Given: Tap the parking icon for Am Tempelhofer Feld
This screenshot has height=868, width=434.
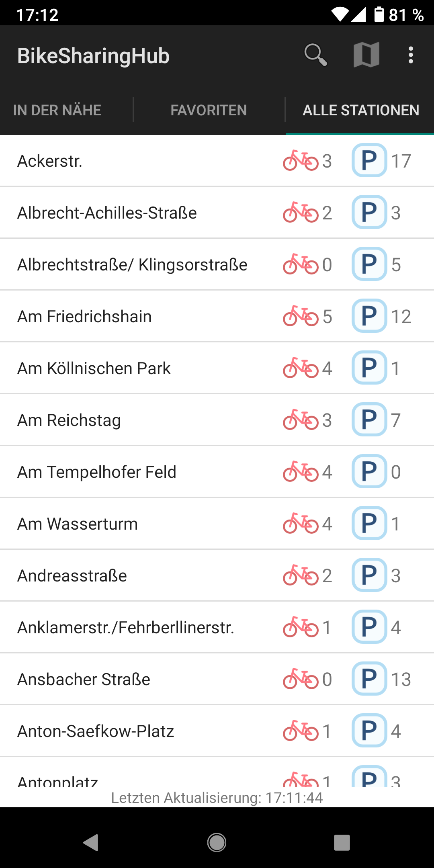Looking at the screenshot, I should 369,472.
